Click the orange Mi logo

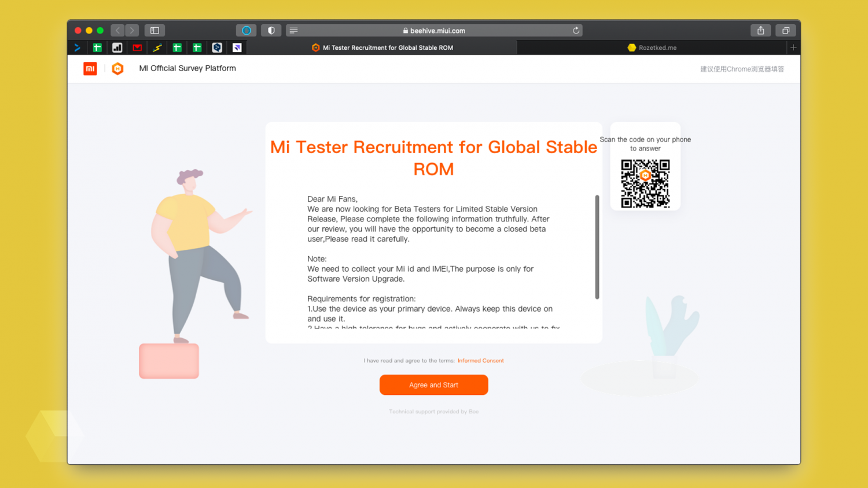(90, 69)
